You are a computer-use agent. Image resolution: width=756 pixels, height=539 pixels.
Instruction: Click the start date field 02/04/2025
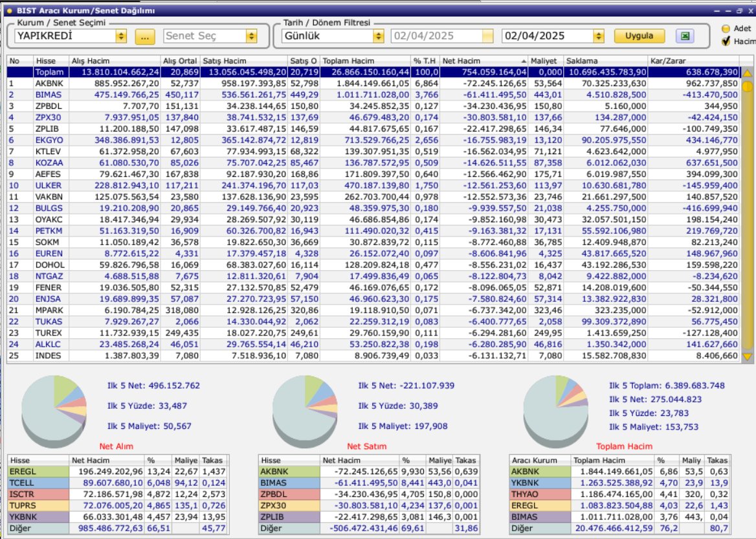point(436,36)
